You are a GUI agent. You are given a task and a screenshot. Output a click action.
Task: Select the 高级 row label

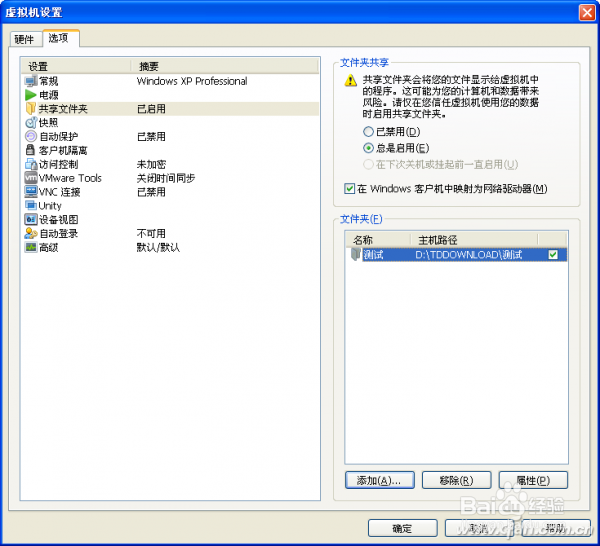pos(49,248)
